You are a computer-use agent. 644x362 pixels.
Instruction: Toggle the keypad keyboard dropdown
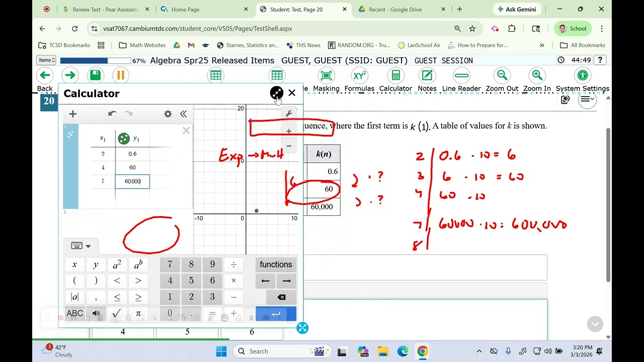80,246
